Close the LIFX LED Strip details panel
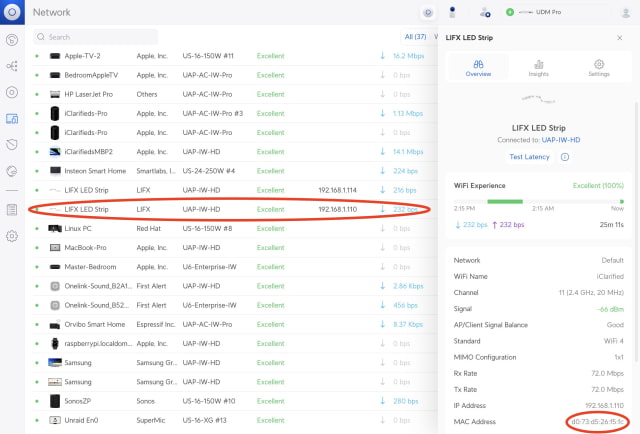640x434 pixels. (620, 37)
